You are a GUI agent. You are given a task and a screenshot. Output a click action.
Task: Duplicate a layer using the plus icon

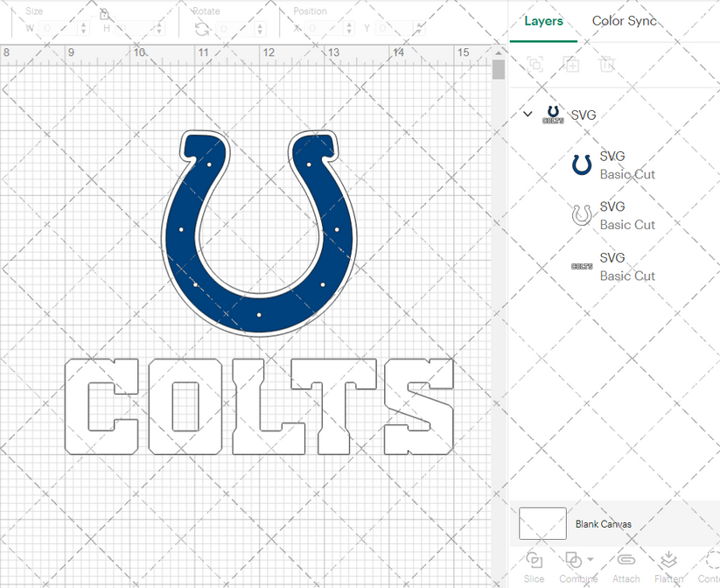pos(572,64)
